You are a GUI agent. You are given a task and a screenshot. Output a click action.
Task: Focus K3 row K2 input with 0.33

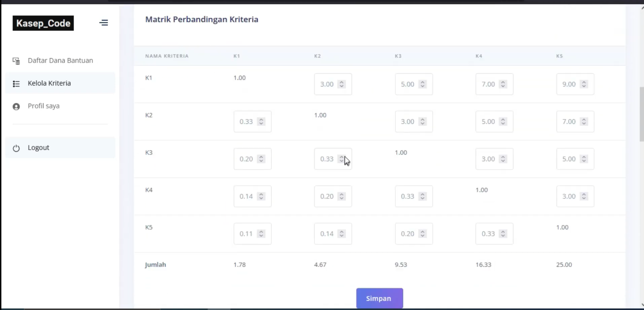point(333,159)
